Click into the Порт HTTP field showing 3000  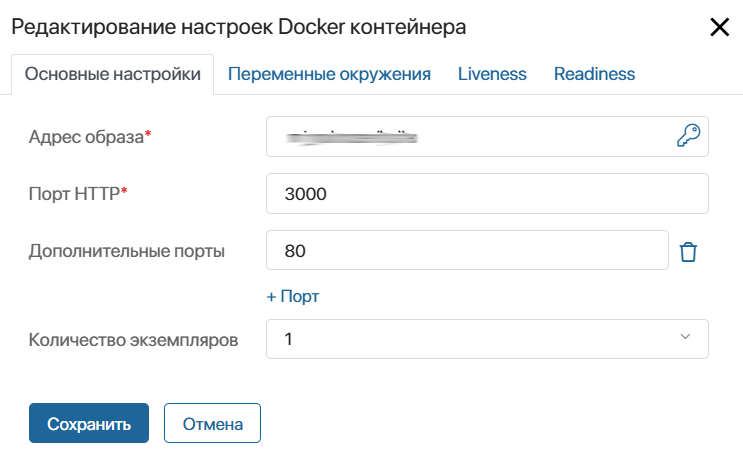(487, 193)
